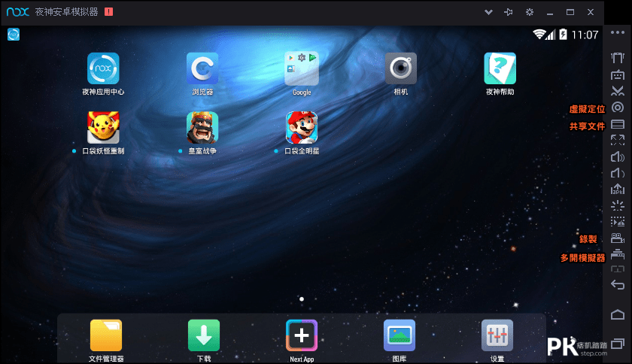The width and height of the screenshot is (632, 364).
Task: Click the Android back button in sidebar
Action: (x=618, y=284)
